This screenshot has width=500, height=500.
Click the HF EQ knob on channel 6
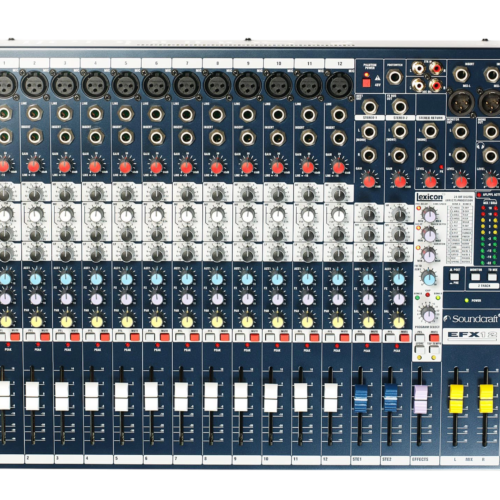point(156,196)
